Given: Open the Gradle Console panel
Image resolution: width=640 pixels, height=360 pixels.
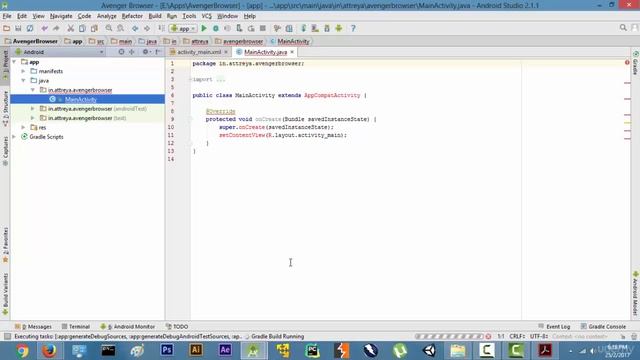Looking at the screenshot, I should 603,327.
